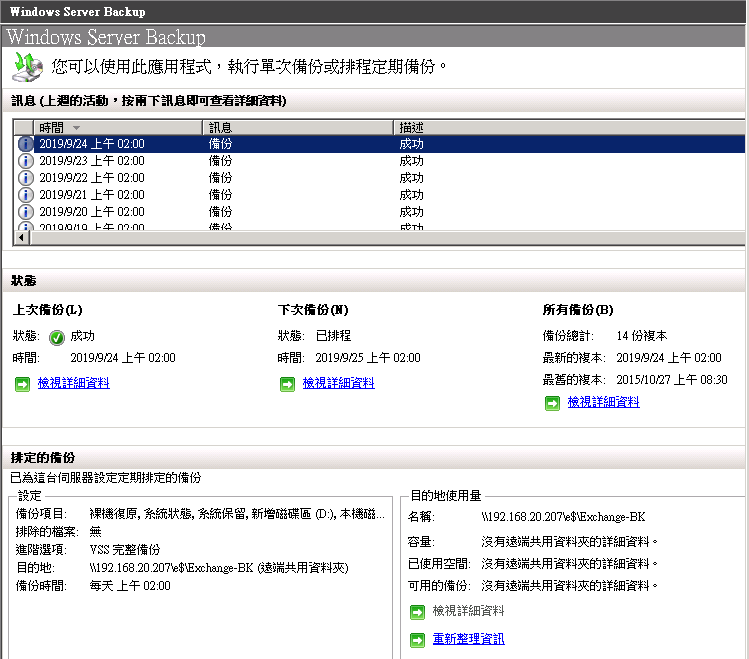This screenshot has height=659, width=749.
Task: Click green success checkmark icon under 上次備份
Action: click(57, 338)
